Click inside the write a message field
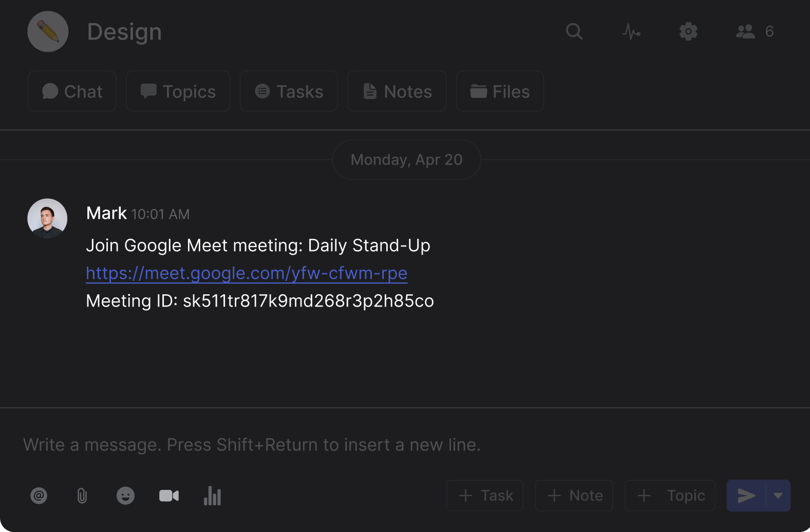Image resolution: width=810 pixels, height=532 pixels. click(x=405, y=445)
